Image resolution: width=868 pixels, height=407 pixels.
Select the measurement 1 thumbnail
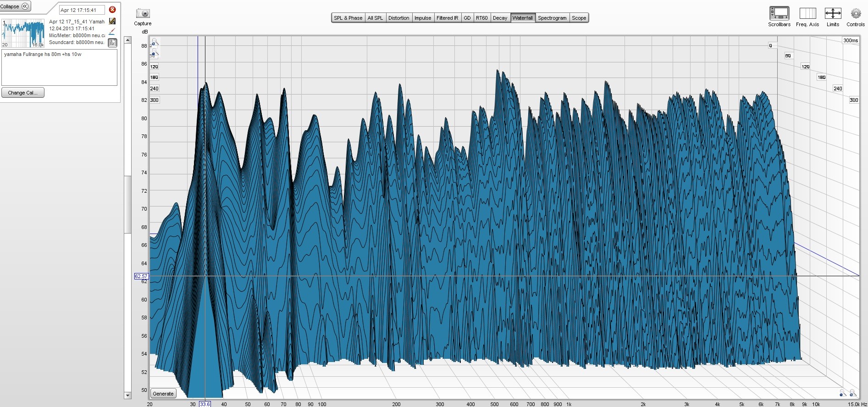[23, 33]
